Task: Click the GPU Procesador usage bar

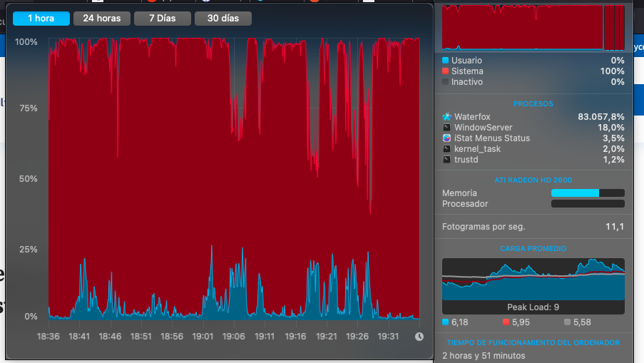Action: 588,204
